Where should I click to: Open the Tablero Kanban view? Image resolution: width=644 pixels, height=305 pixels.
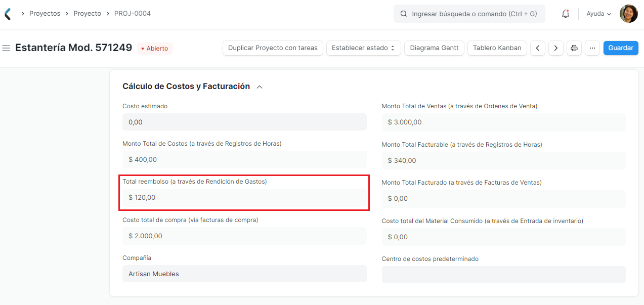tap(497, 48)
